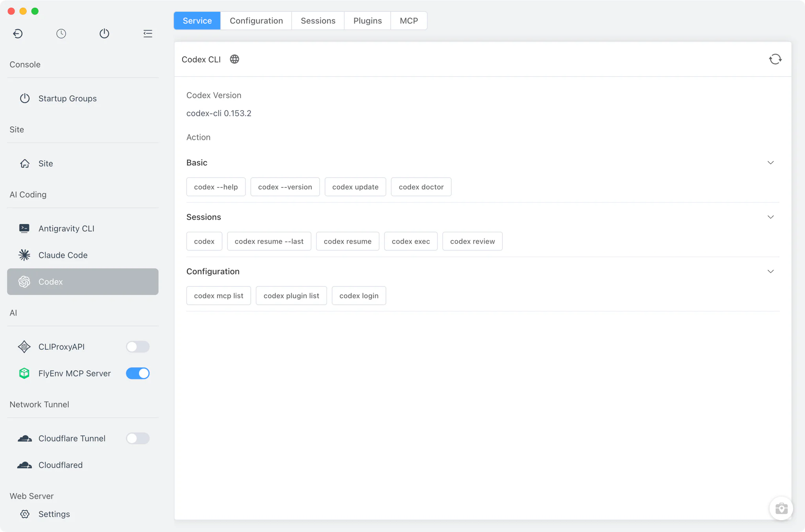805x532 pixels.
Task: Click the Configuration section heading
Action: (213, 272)
